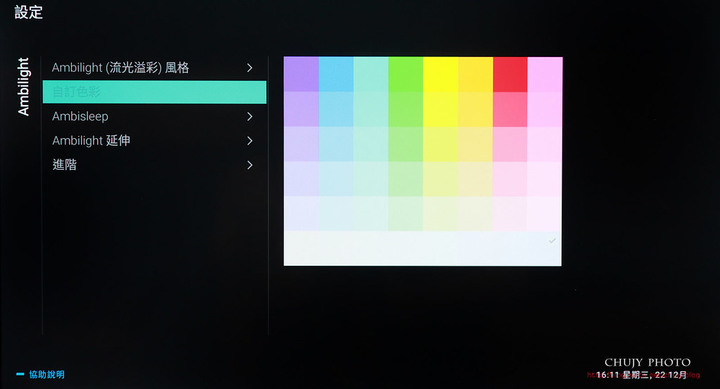Screen dimensions: 720x389
Task: Select the highlighted 自訂色彩 menu row
Action: click(x=154, y=92)
